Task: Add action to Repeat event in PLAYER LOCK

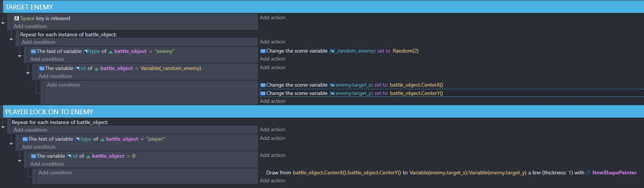Action: 272,129
